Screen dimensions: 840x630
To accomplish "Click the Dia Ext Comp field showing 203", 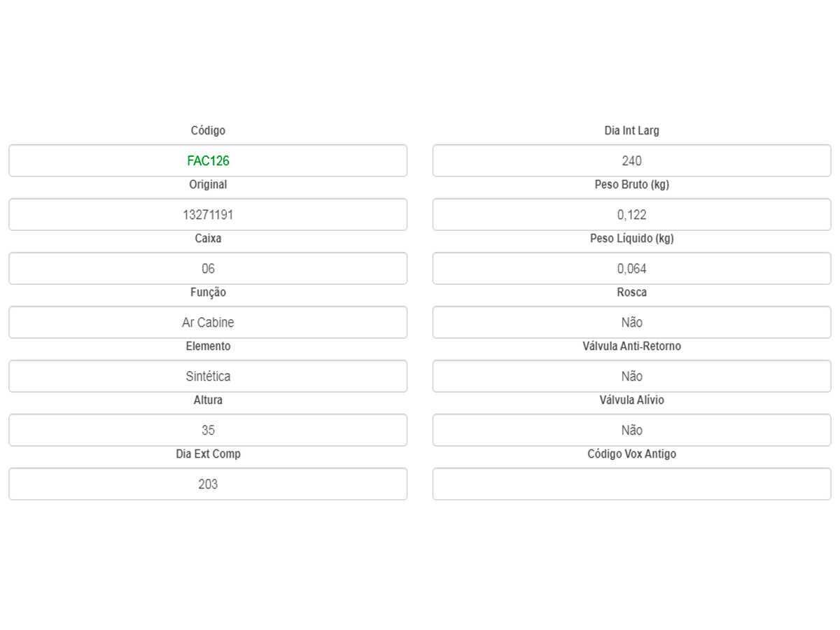I will click(x=208, y=484).
